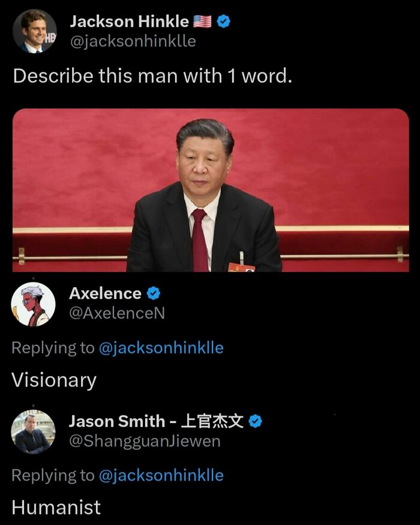420x525 pixels.
Task: Open the @ShangguanJiewen handle
Action: coord(145,441)
